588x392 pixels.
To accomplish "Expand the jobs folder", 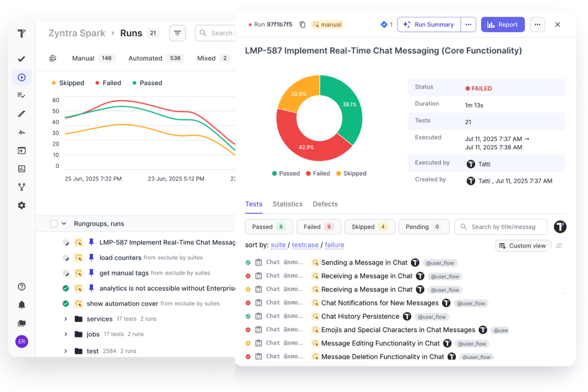I will 66,334.
